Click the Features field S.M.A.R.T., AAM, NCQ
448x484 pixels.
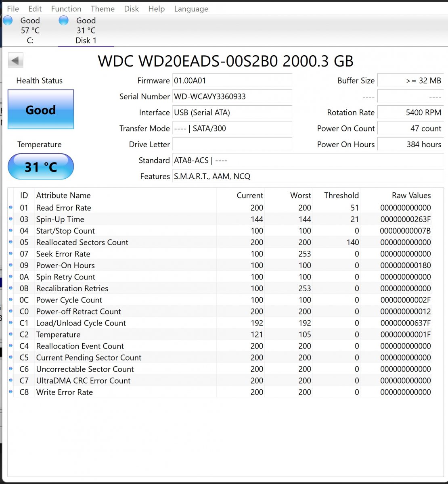(x=308, y=176)
